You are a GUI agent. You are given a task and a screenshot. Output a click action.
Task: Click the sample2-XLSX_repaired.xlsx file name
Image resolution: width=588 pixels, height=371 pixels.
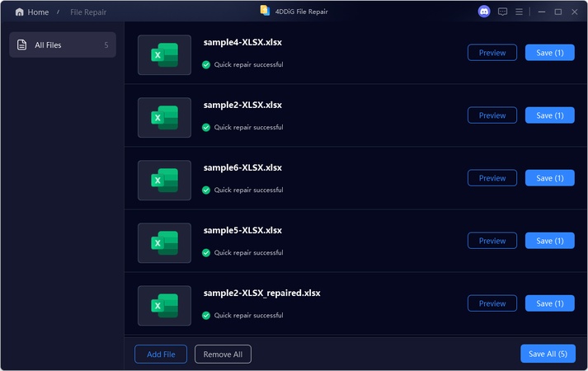tap(261, 293)
